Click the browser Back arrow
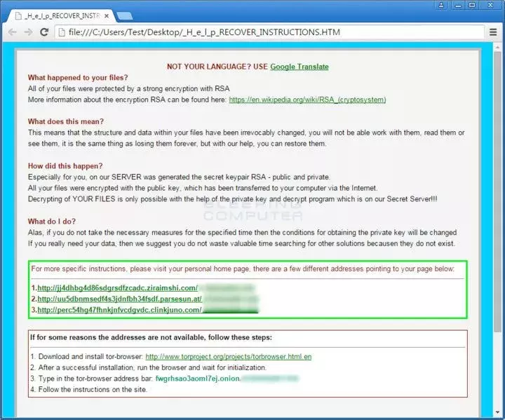 pos(12,32)
